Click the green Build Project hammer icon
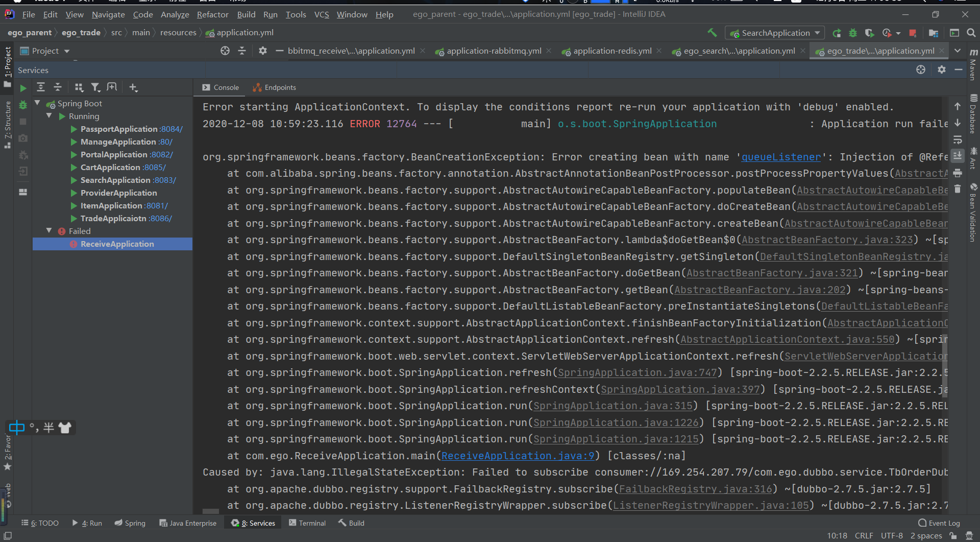This screenshot has width=980, height=542. [x=712, y=33]
